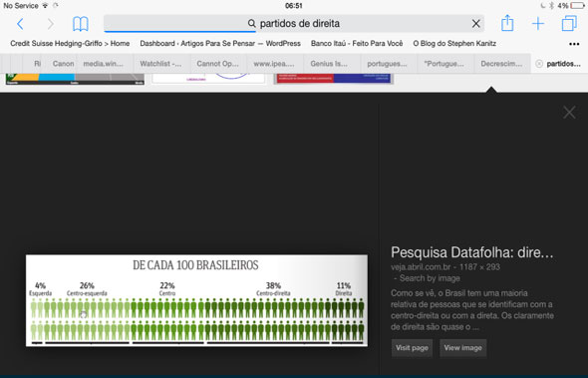Open the bookmarks book icon

click(81, 24)
